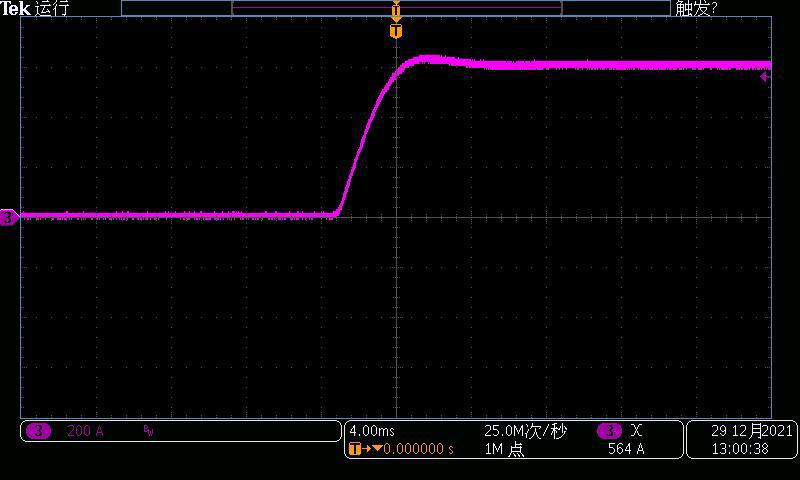Select the orange trigger position arrow in overview bar
Image resolution: width=800 pixels, height=480 pixels.
pos(396,12)
